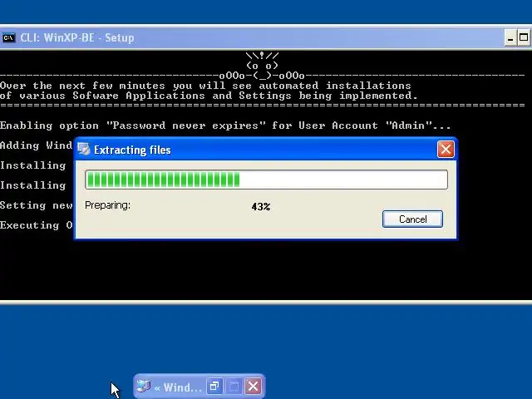Open the CLI window system menu icon
The width and height of the screenshot is (532, 399).
point(8,37)
